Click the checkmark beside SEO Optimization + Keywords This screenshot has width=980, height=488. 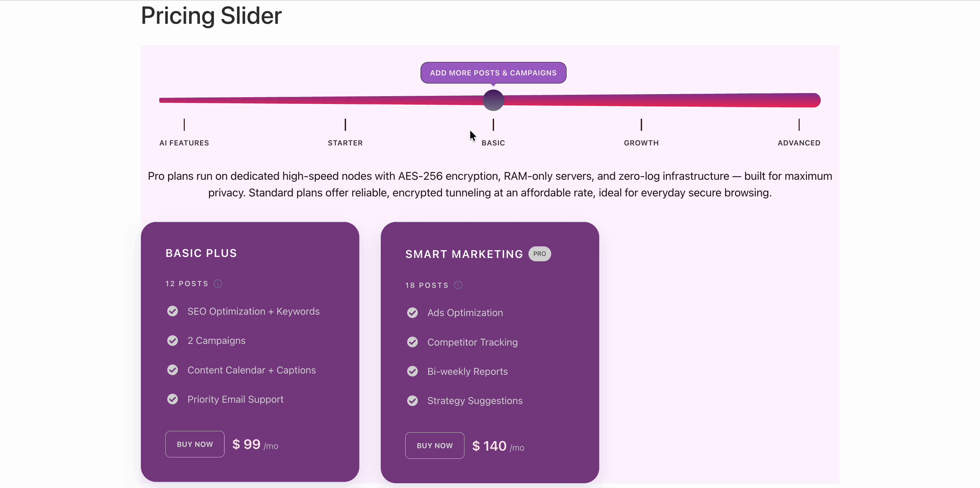click(172, 311)
